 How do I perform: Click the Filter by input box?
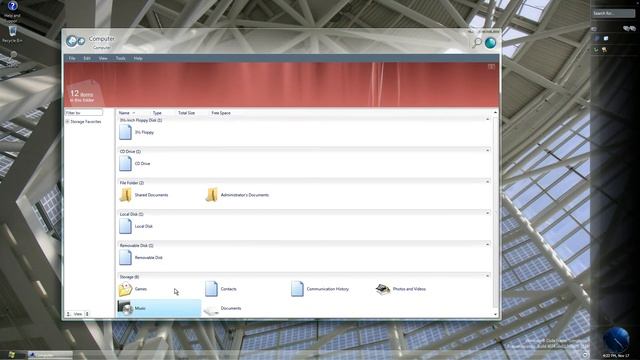click(x=84, y=113)
